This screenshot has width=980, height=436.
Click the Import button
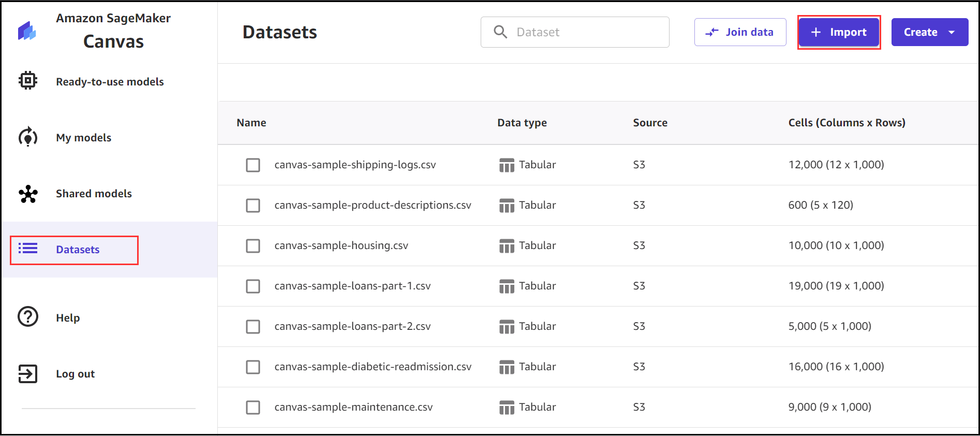(839, 32)
